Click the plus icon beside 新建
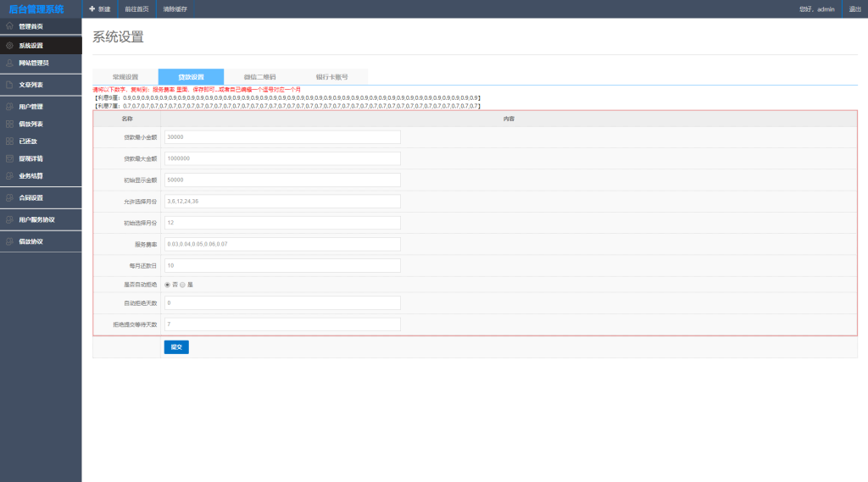Screen dimensions: 868x482 (92, 8)
